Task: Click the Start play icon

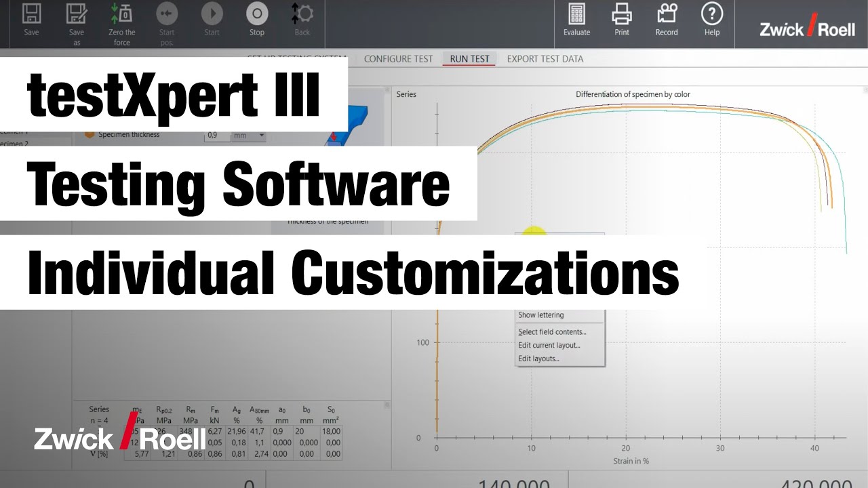Action: click(212, 14)
